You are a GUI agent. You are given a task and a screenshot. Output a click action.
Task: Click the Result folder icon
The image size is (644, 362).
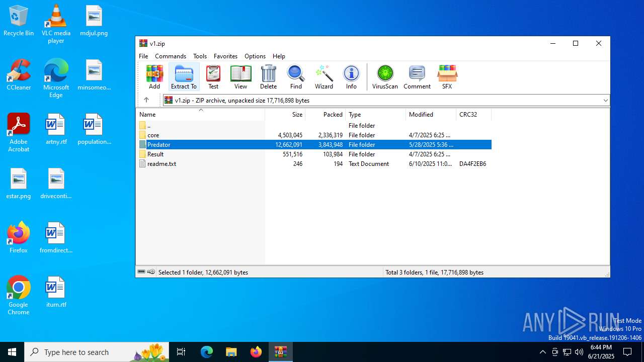coord(142,154)
